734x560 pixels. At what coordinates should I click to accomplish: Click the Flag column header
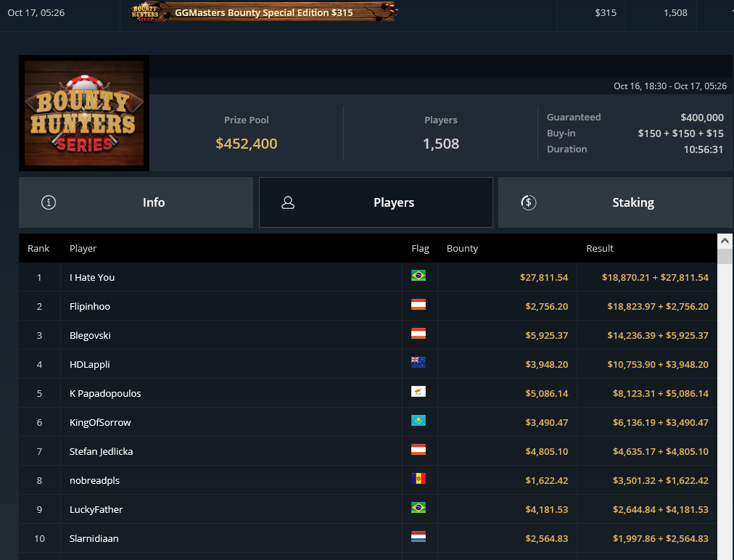(x=420, y=248)
